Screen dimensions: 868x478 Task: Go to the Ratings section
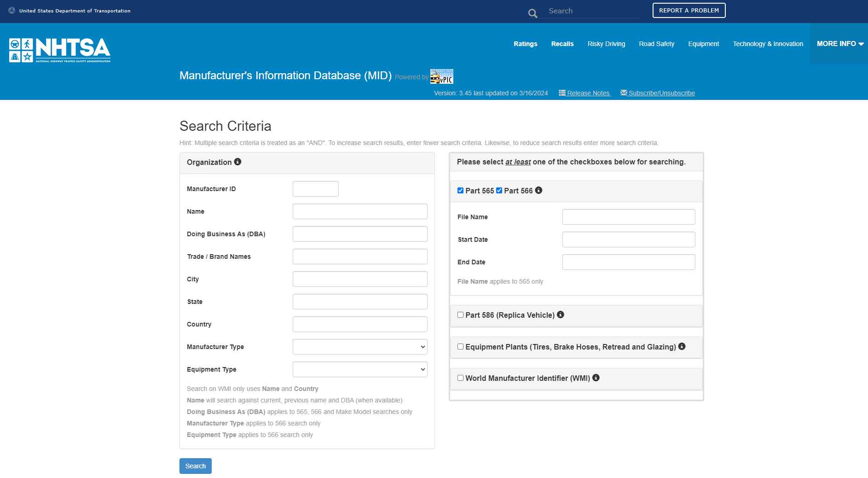click(525, 44)
